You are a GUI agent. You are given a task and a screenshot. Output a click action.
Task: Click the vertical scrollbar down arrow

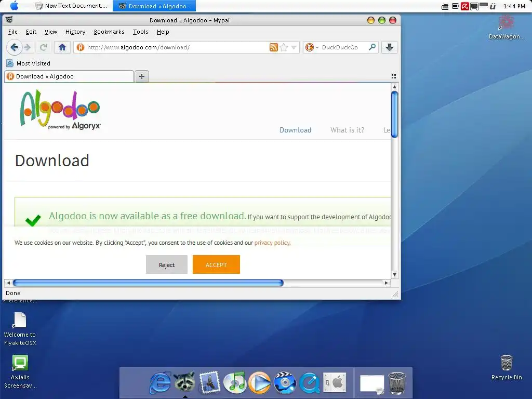pos(394,274)
